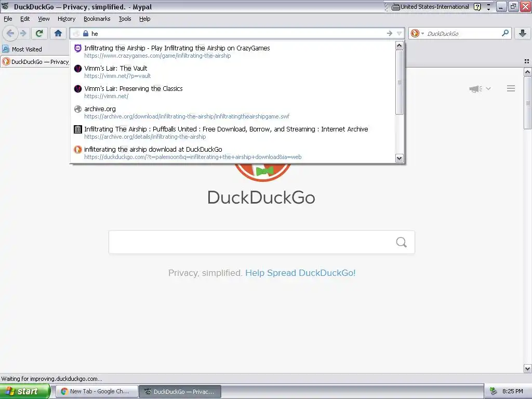Click the globe favicon next to archive.org
Image resolution: width=532 pixels, height=399 pixels.
click(x=78, y=109)
